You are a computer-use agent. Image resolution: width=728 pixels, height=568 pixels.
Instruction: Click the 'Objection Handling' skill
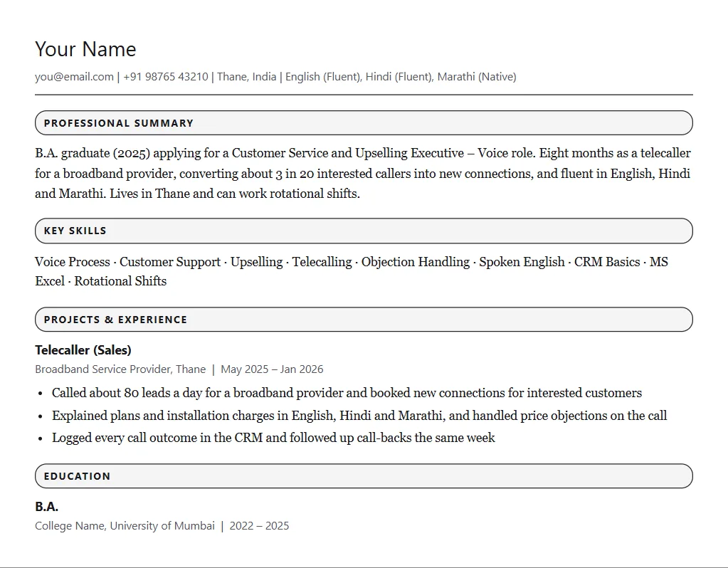tap(416, 262)
